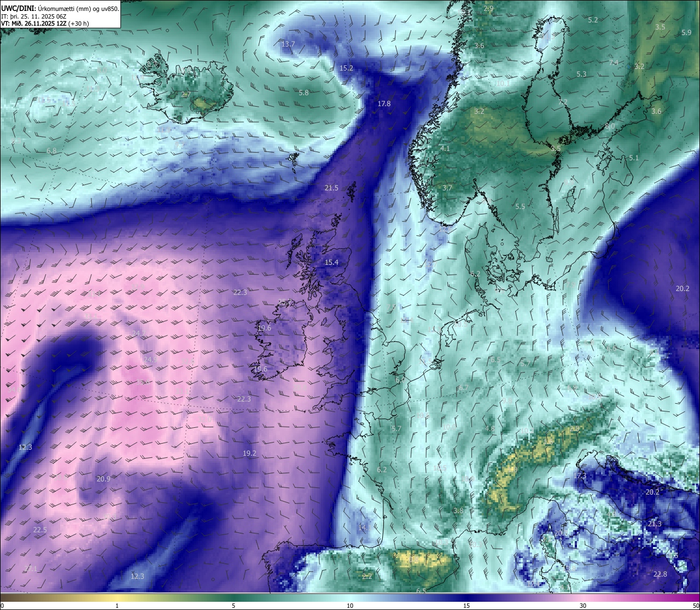Click the color scale tick labeled 30

click(583, 606)
